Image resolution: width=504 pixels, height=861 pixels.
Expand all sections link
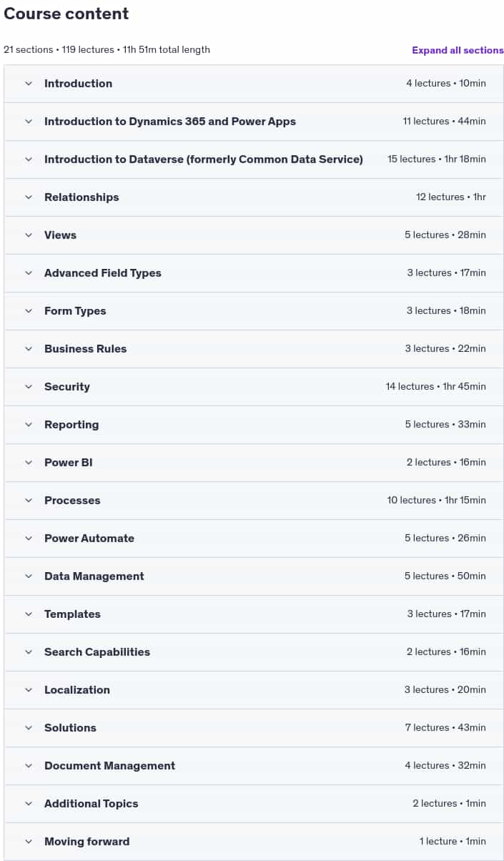pyautogui.click(x=458, y=50)
